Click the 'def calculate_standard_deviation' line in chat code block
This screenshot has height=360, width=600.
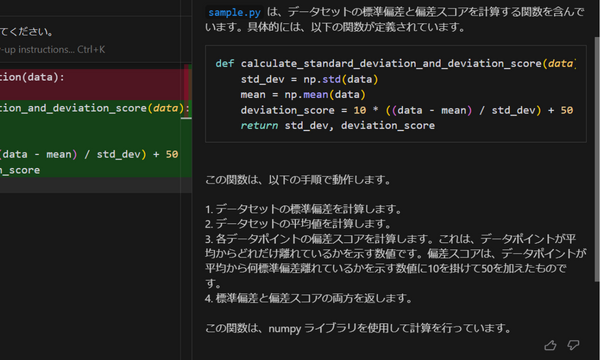pos(395,64)
